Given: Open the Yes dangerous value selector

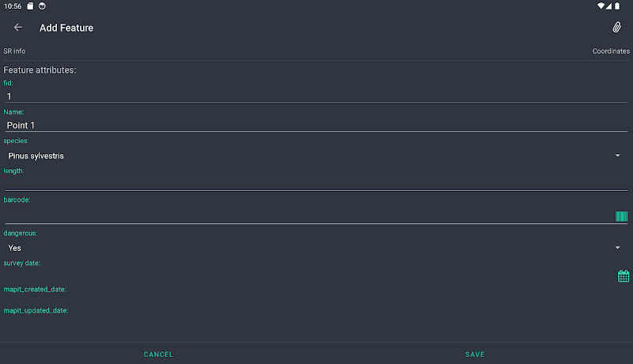Looking at the screenshot, I should pyautogui.click(x=316, y=248).
